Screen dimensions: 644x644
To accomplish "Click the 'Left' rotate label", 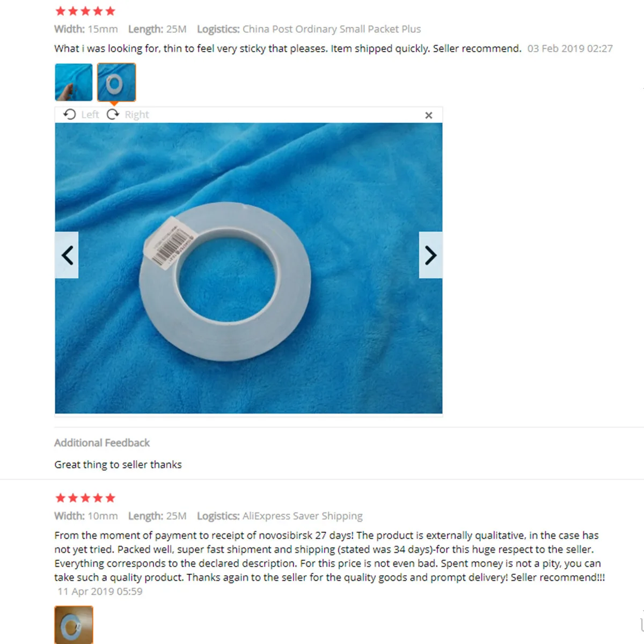I will tap(90, 114).
